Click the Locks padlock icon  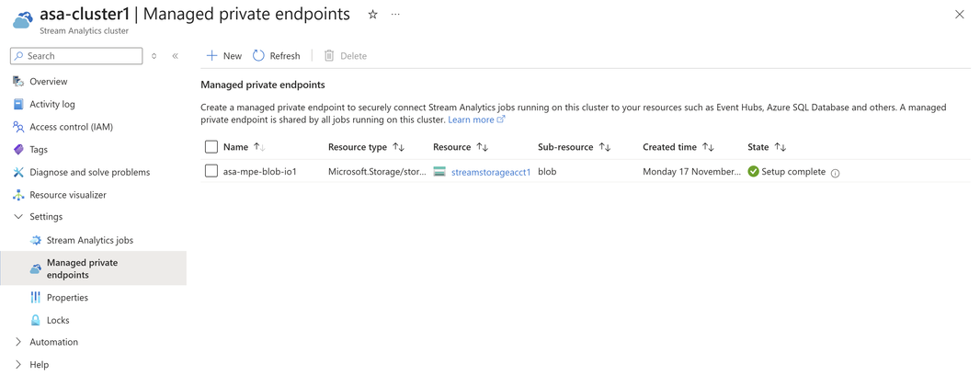tap(36, 320)
